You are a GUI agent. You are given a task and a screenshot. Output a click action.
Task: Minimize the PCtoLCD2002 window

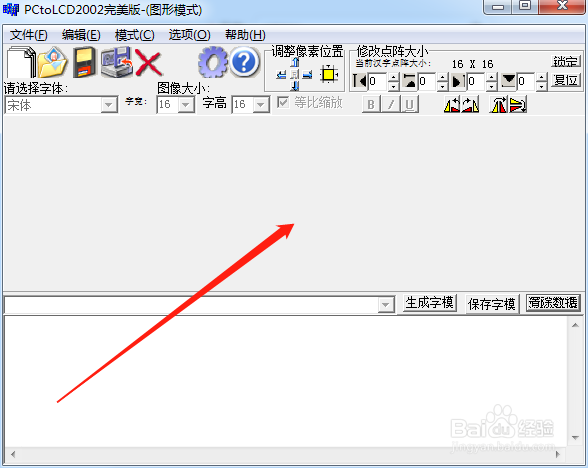pos(498,7)
